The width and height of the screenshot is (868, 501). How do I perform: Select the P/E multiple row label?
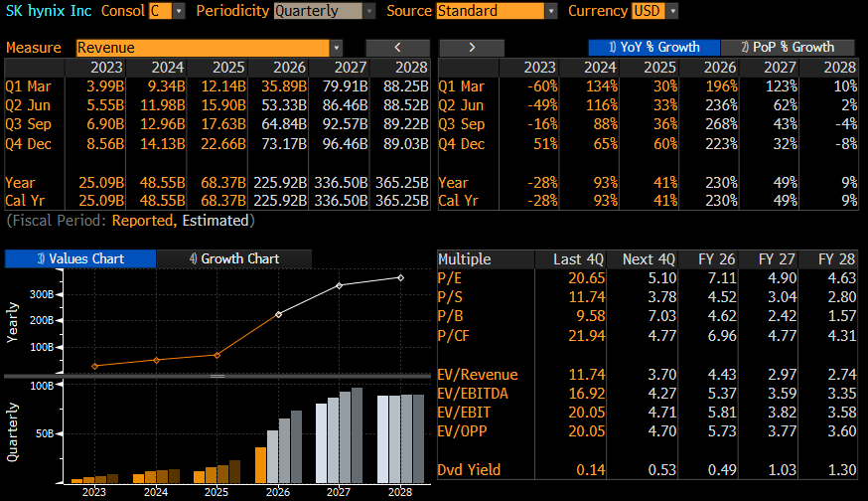click(x=449, y=278)
